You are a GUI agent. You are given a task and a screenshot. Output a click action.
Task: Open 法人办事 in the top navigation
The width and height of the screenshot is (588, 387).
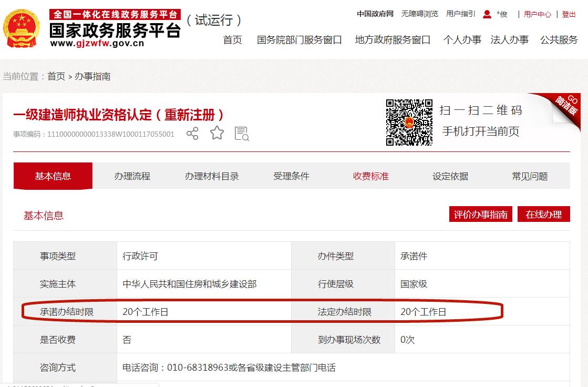pyautogui.click(x=510, y=39)
